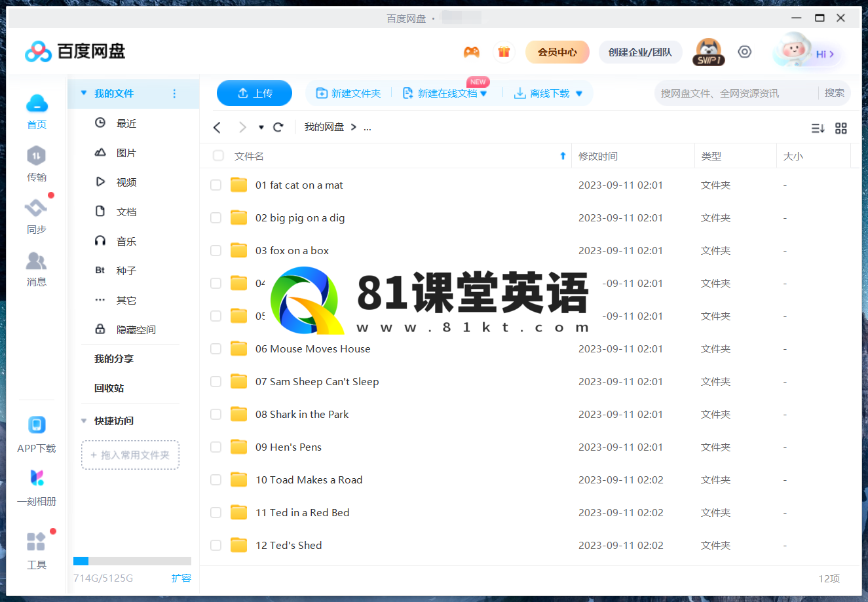Image resolution: width=868 pixels, height=602 pixels.
Task: Tick checkbox for 02 big pig on a dig
Action: (x=216, y=218)
